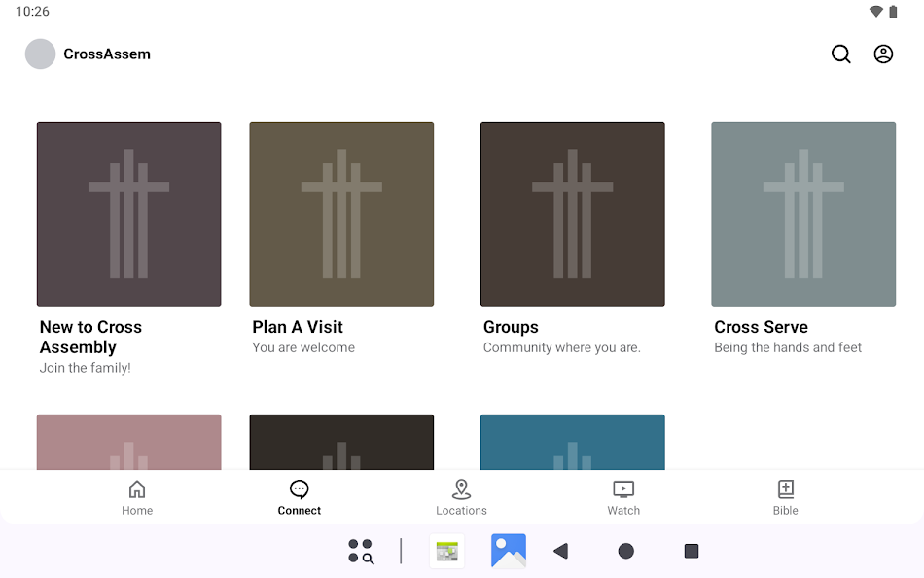Select the Watch play icon
Image resolution: width=924 pixels, height=578 pixels.
pos(623,489)
